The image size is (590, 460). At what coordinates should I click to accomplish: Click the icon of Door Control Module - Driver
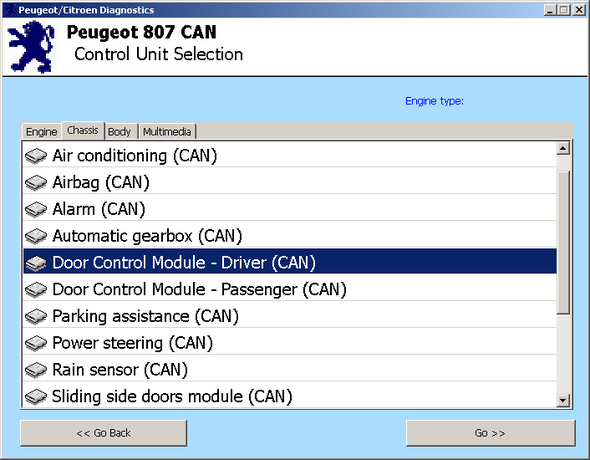(x=36, y=263)
